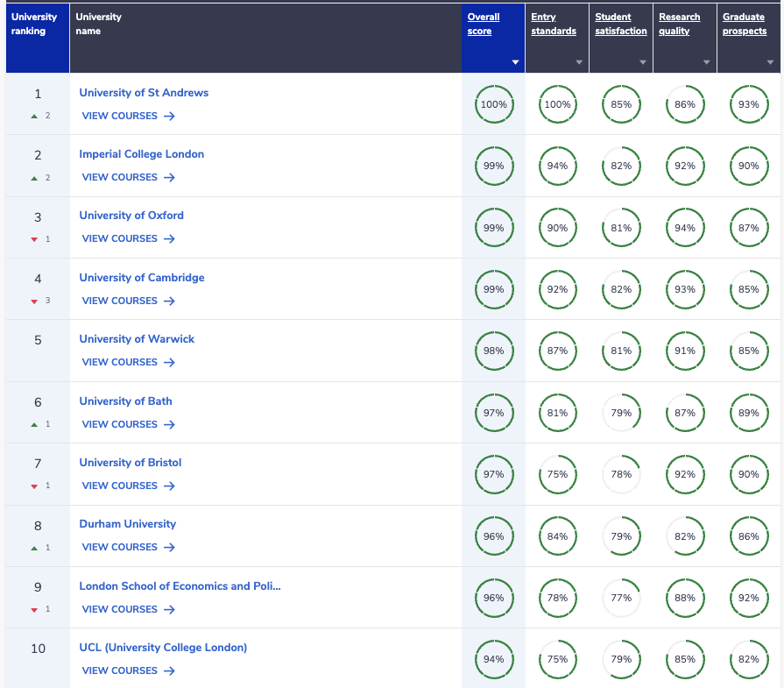Click St Andrews 100% overall score circle
This screenshot has height=688, width=784.
[x=494, y=104]
